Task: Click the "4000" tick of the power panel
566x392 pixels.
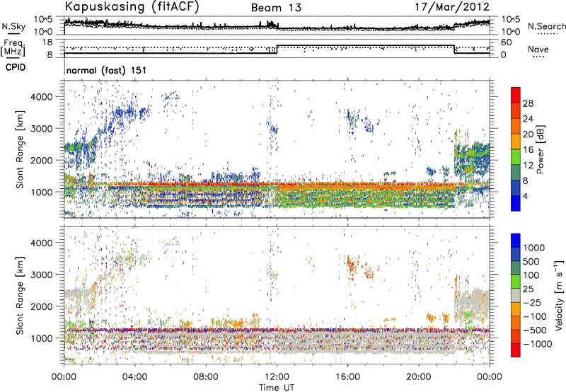Action: [41, 97]
